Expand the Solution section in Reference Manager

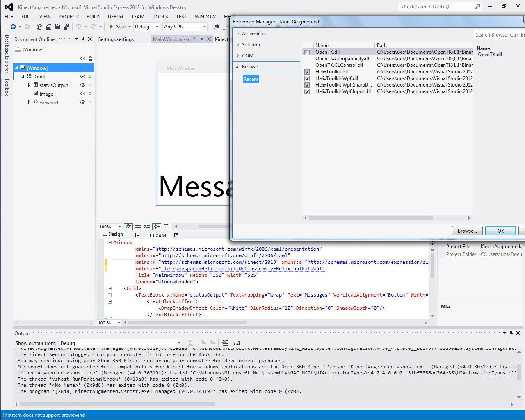pyautogui.click(x=237, y=44)
